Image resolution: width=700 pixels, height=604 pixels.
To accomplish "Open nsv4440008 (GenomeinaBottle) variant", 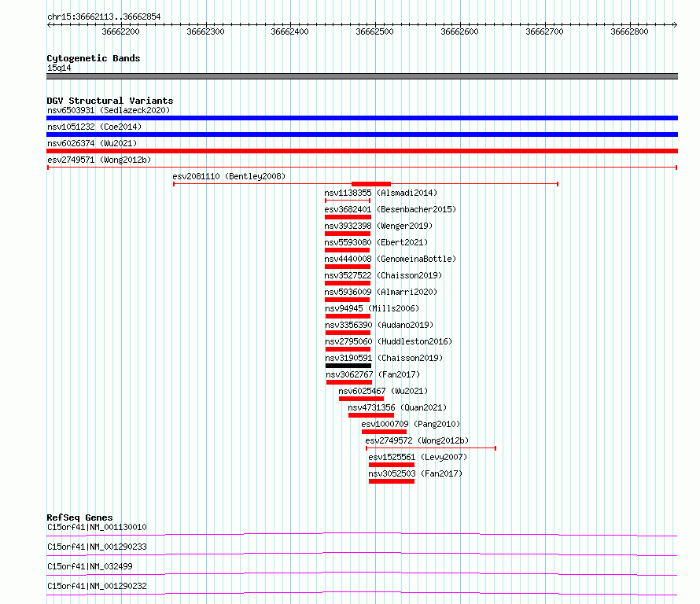I will point(390,259).
